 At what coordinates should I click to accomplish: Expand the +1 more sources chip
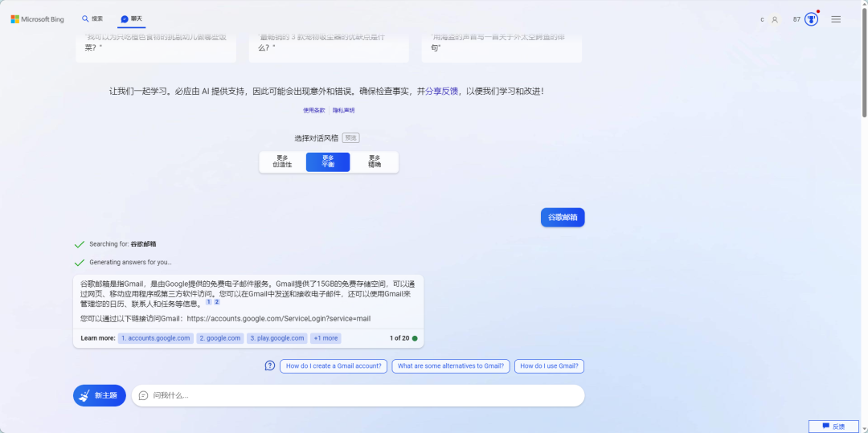pos(325,338)
